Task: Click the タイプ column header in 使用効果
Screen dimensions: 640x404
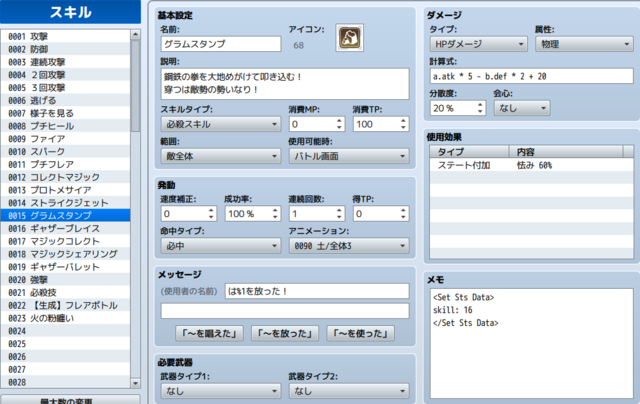Action: pos(469,152)
